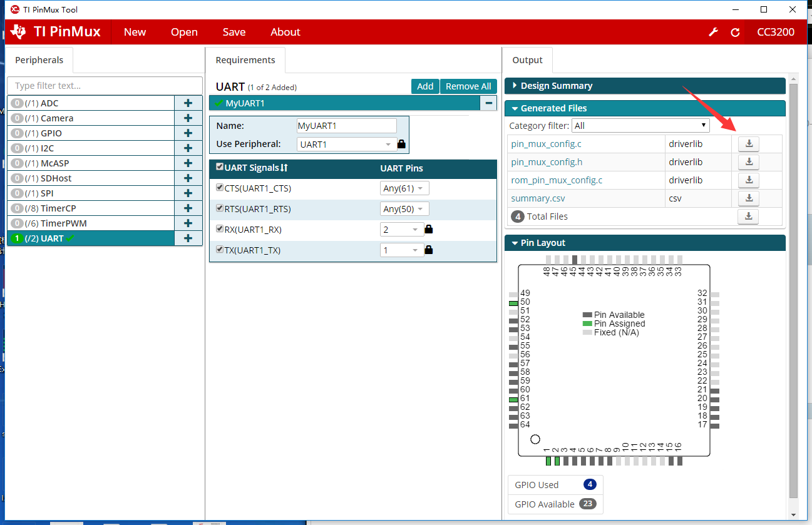Viewport: 812px width, 525px height.
Task: Uncheck the RX(UART1_RX) signal checkbox
Action: [x=220, y=229]
